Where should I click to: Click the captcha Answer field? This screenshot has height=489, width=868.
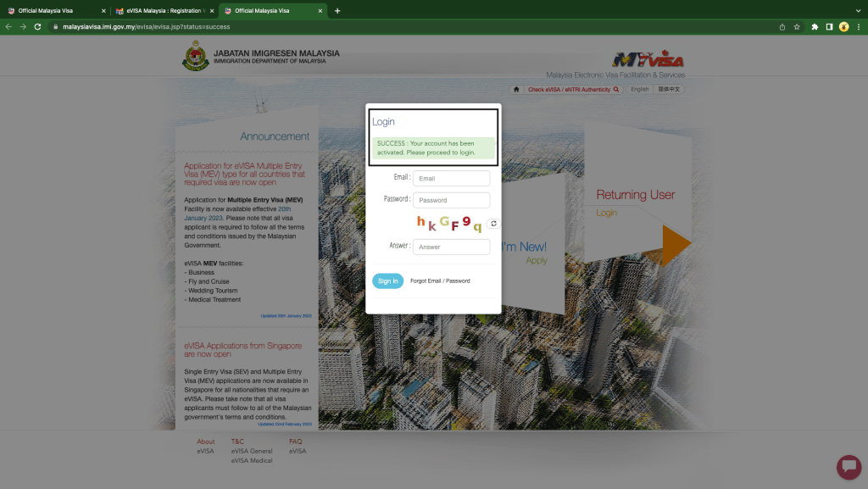pos(451,247)
